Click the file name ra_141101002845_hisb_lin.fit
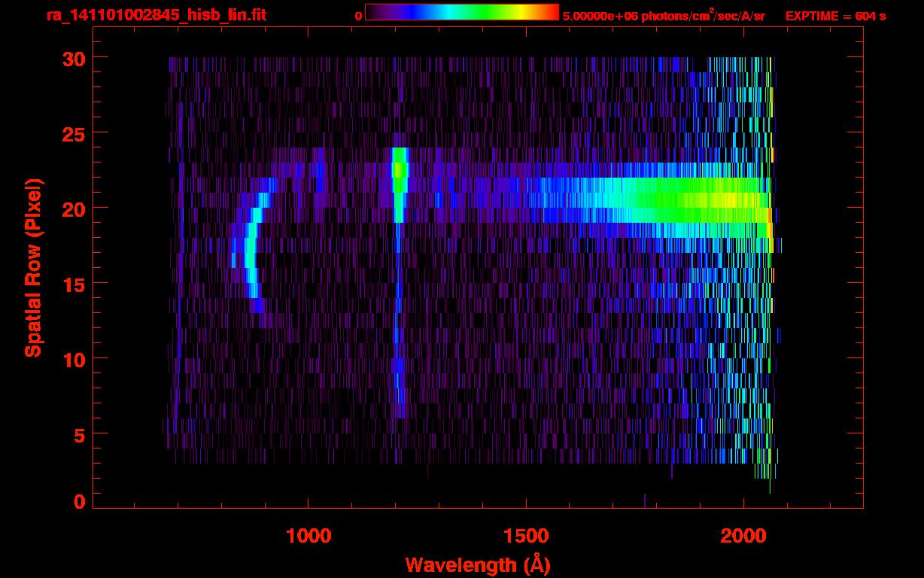This screenshot has width=924, height=578. click(x=156, y=15)
